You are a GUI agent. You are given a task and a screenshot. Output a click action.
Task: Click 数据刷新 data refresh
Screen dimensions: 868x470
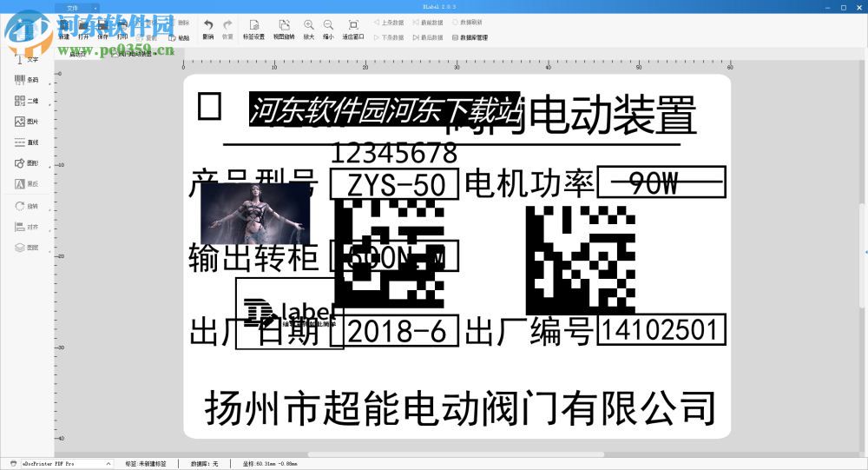click(x=468, y=23)
